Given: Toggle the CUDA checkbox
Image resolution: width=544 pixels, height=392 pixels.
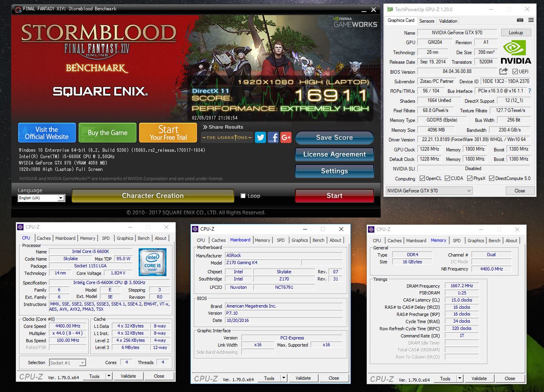Looking at the screenshot, I should [448, 178].
